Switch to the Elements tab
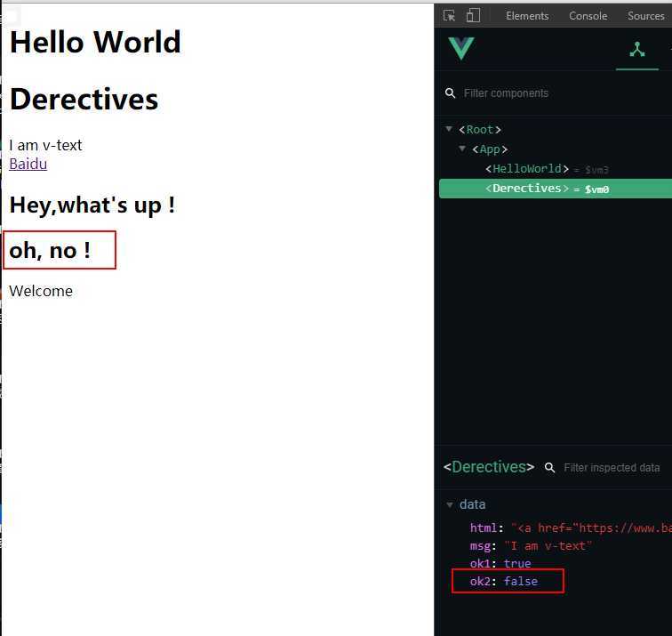Screen dimensions: 672x636 point(526,16)
